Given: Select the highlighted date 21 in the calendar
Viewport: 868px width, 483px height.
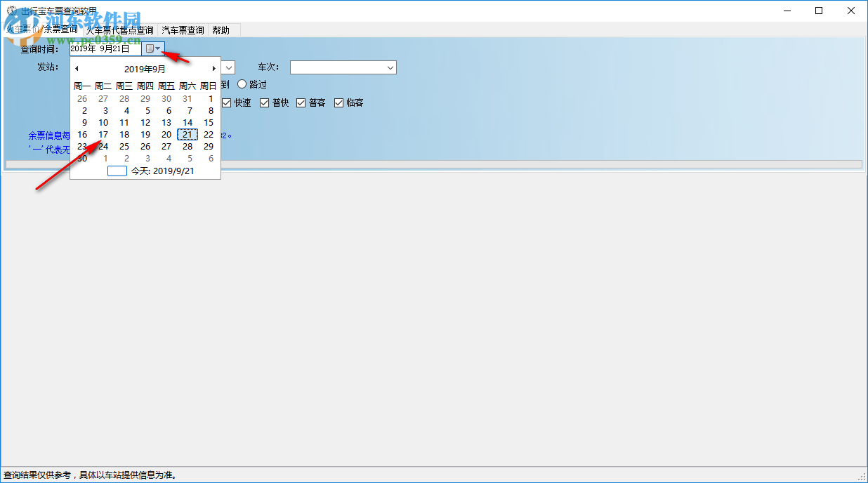Looking at the screenshot, I should (x=187, y=134).
